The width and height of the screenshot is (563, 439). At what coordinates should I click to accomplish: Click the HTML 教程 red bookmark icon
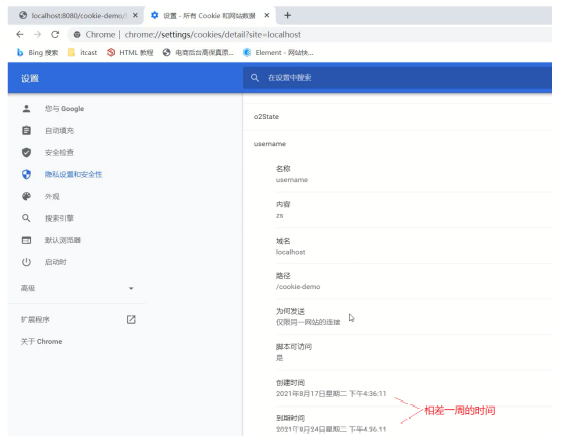(x=111, y=53)
